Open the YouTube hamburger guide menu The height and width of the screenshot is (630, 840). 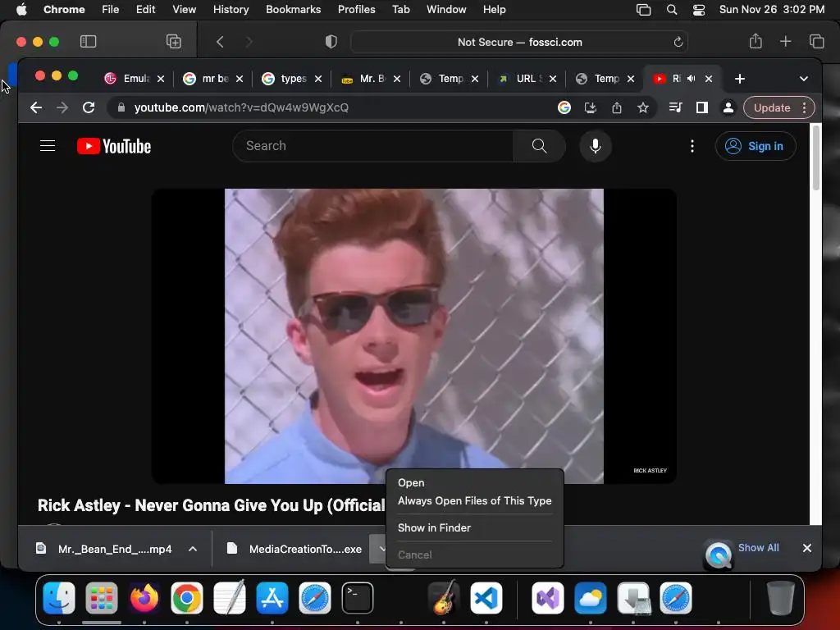tap(48, 146)
